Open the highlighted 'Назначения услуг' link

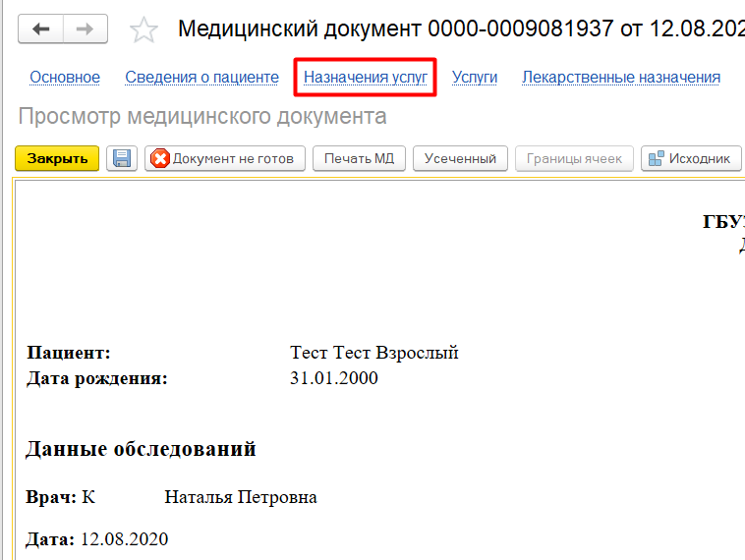[365, 77]
